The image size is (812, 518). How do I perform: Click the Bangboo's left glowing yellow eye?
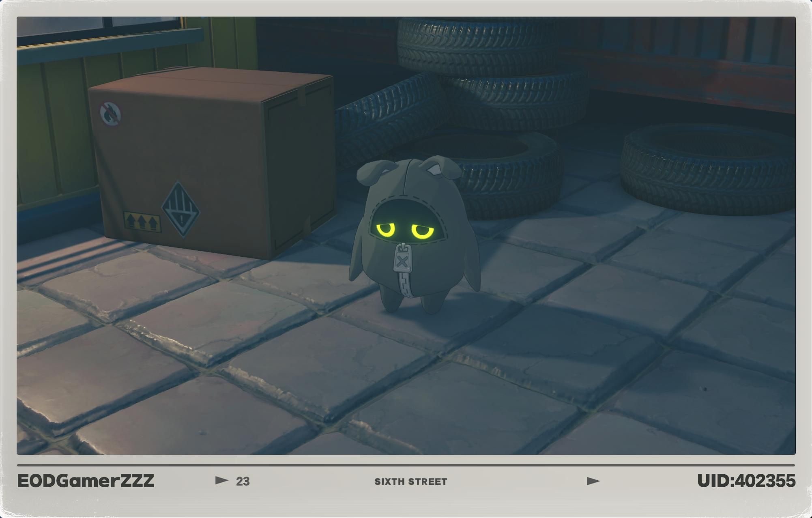pos(386,230)
